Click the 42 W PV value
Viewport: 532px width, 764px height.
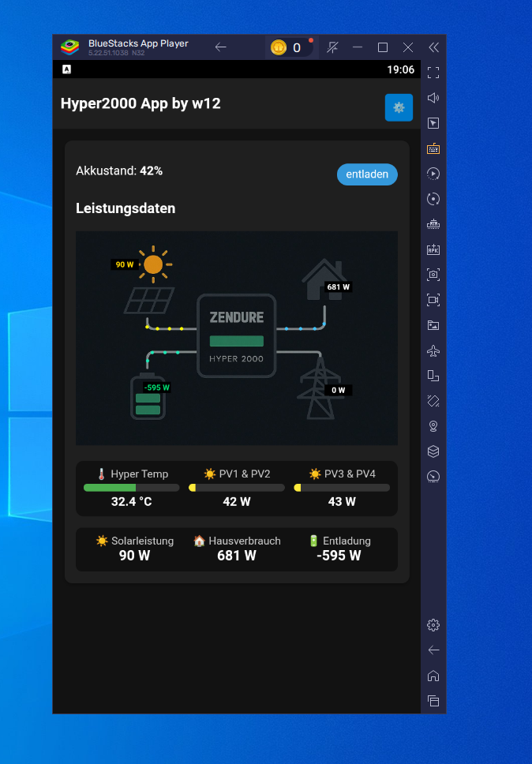[237, 501]
